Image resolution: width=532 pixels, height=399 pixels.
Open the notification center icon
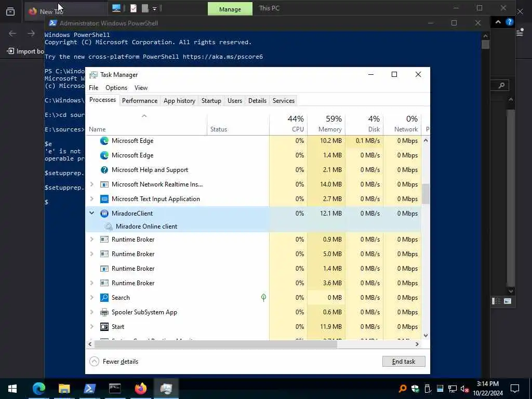[515, 389]
